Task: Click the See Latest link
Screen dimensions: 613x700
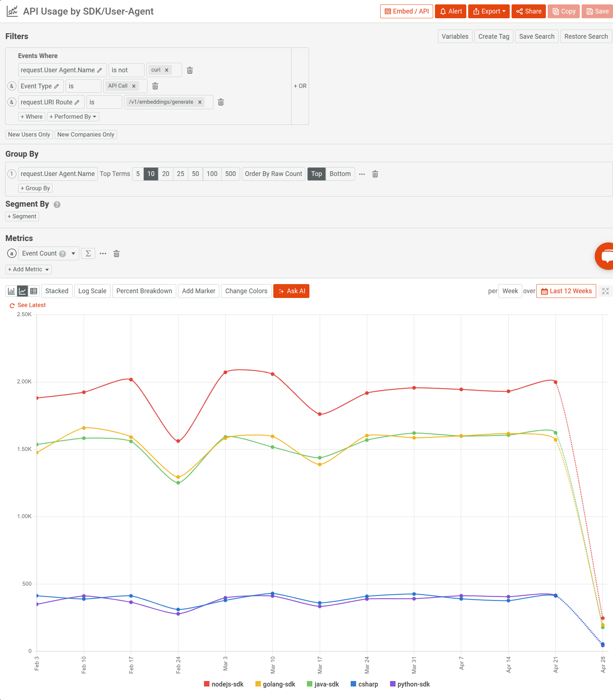Action: tap(31, 305)
